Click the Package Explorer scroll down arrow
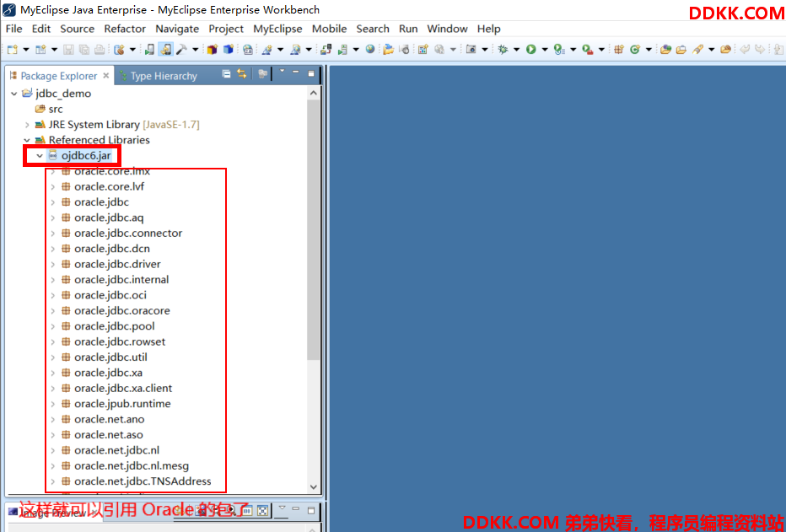 (x=313, y=487)
